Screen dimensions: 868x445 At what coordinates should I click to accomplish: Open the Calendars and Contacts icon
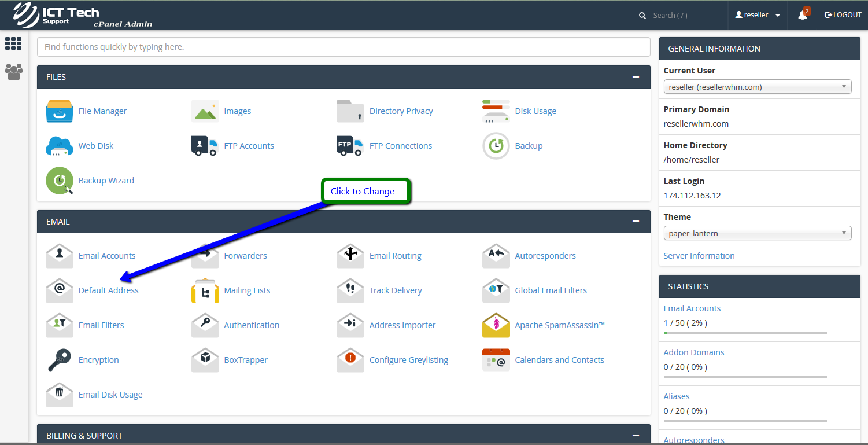point(496,360)
